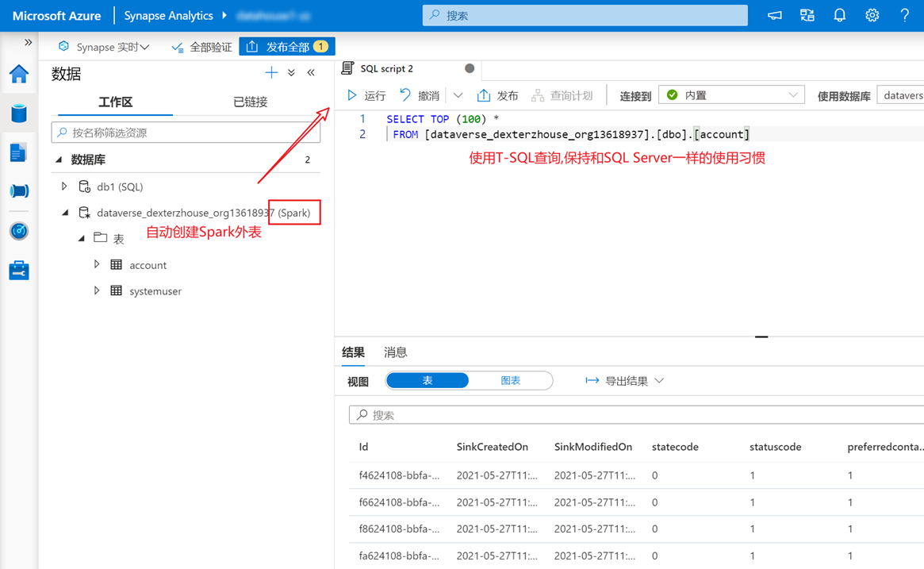Select the account table
The height and width of the screenshot is (569, 924).
pos(148,265)
